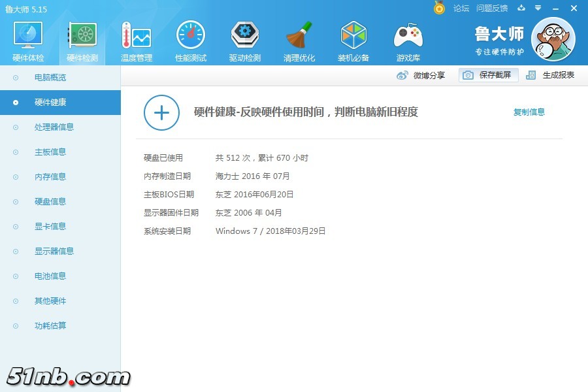Open the 清理优化 cleanup tool
This screenshot has width=588, height=392.
[x=299, y=39]
